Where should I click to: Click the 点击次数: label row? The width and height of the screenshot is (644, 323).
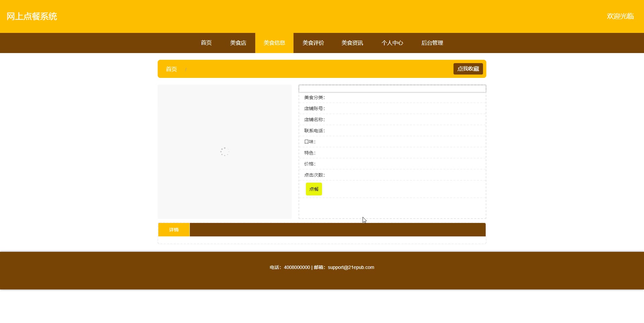(392, 175)
